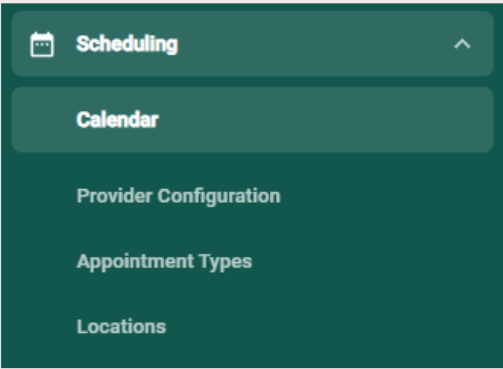The image size is (503, 369).
Task: Open the Calendar submenu item
Action: (252, 120)
